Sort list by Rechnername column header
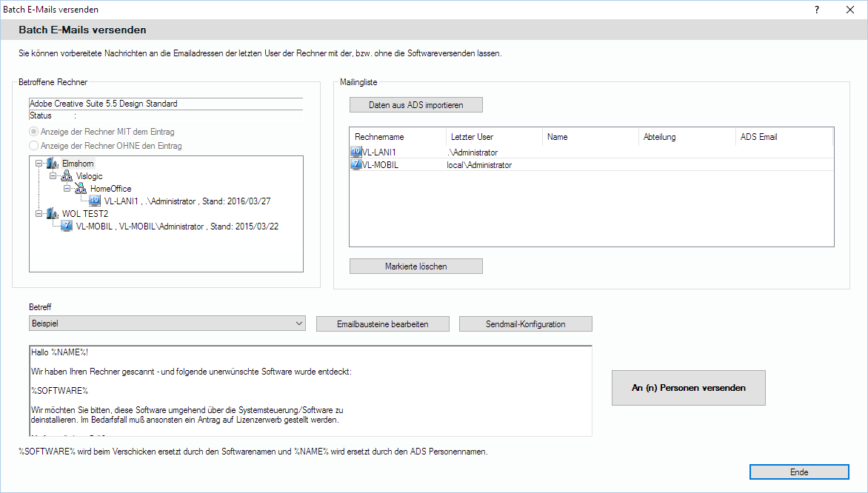The image size is (868, 493). point(397,137)
